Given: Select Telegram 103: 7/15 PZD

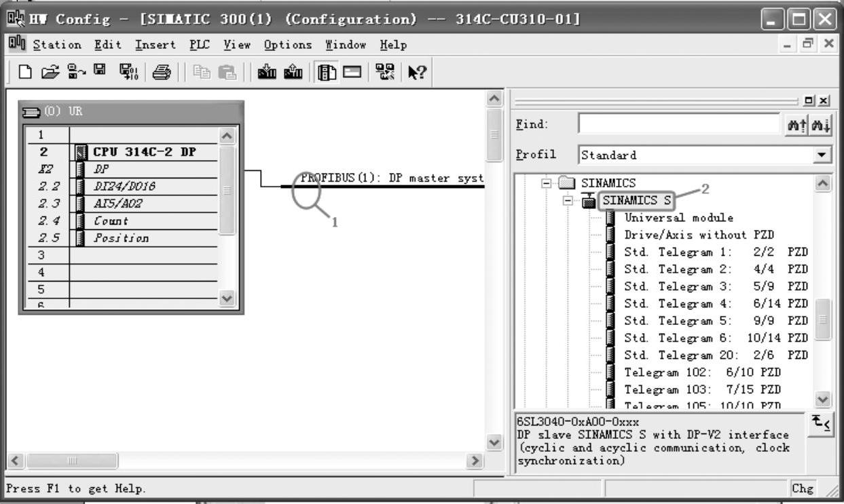Looking at the screenshot, I should [x=703, y=389].
